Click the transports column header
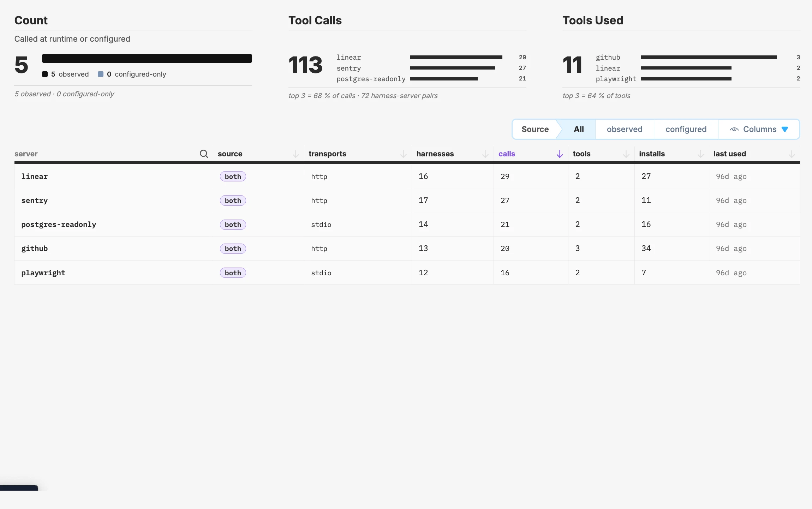The width and height of the screenshot is (812, 509). pos(327,154)
